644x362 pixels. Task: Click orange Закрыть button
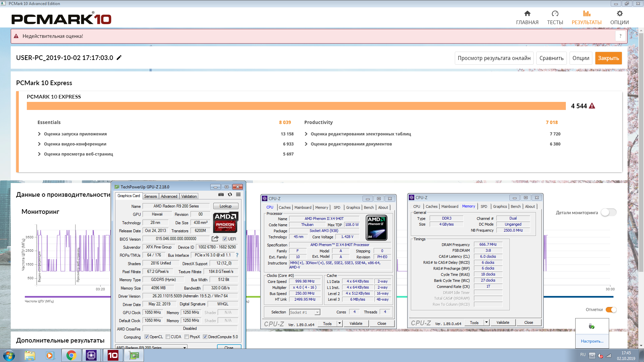coord(608,58)
